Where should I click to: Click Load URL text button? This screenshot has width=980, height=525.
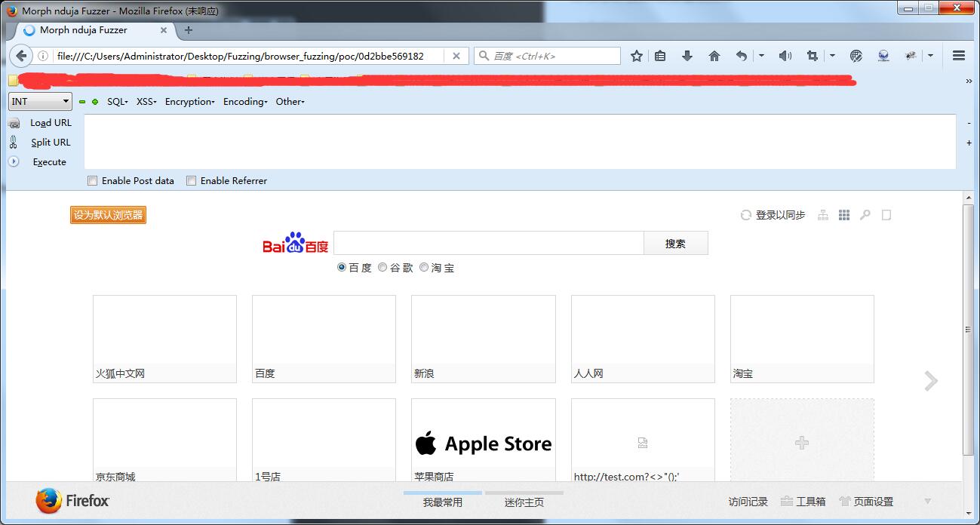point(51,123)
